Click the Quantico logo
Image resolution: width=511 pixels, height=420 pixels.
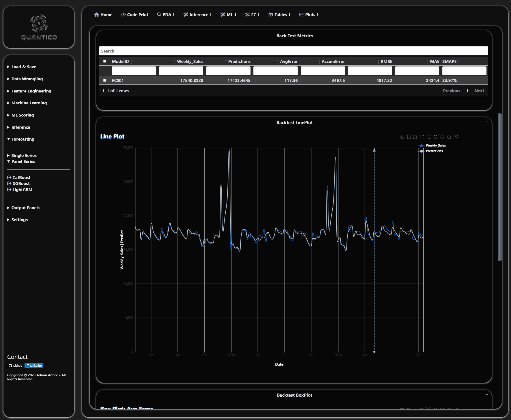point(39,27)
